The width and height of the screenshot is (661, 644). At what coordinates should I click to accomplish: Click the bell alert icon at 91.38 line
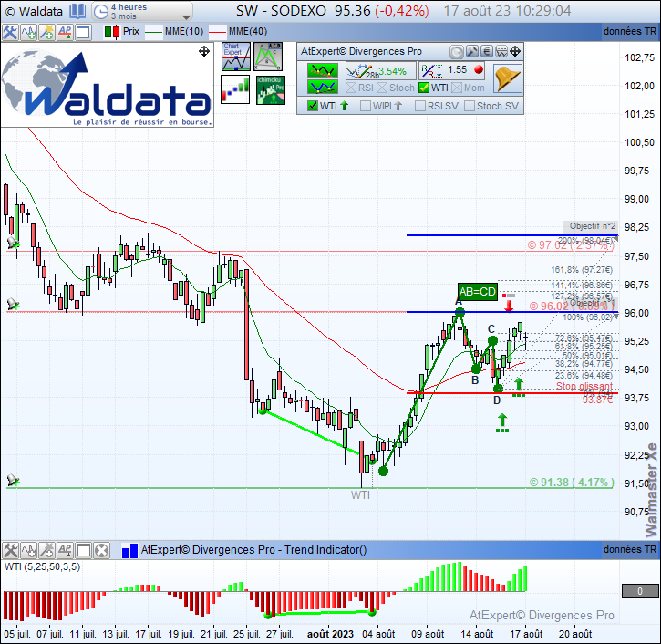coord(13,480)
